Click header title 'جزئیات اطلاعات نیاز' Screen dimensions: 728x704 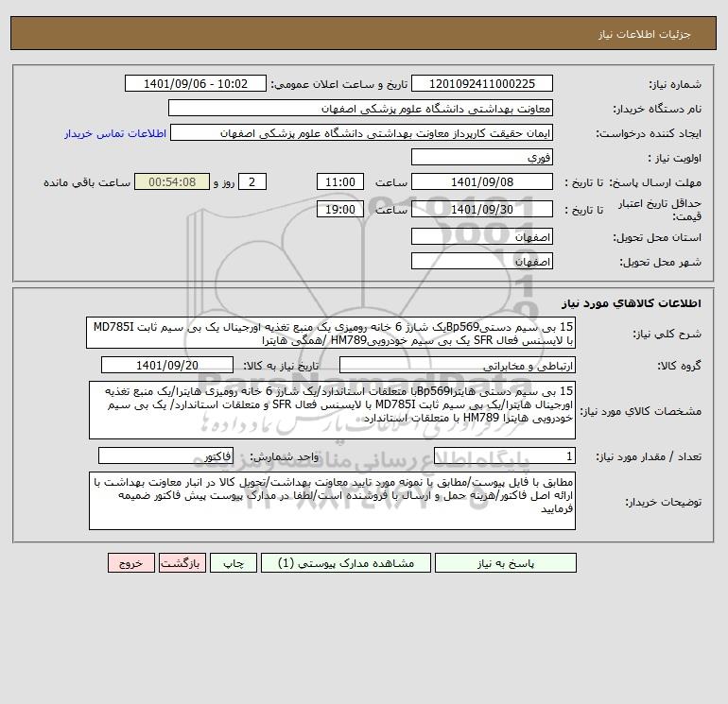(645, 34)
